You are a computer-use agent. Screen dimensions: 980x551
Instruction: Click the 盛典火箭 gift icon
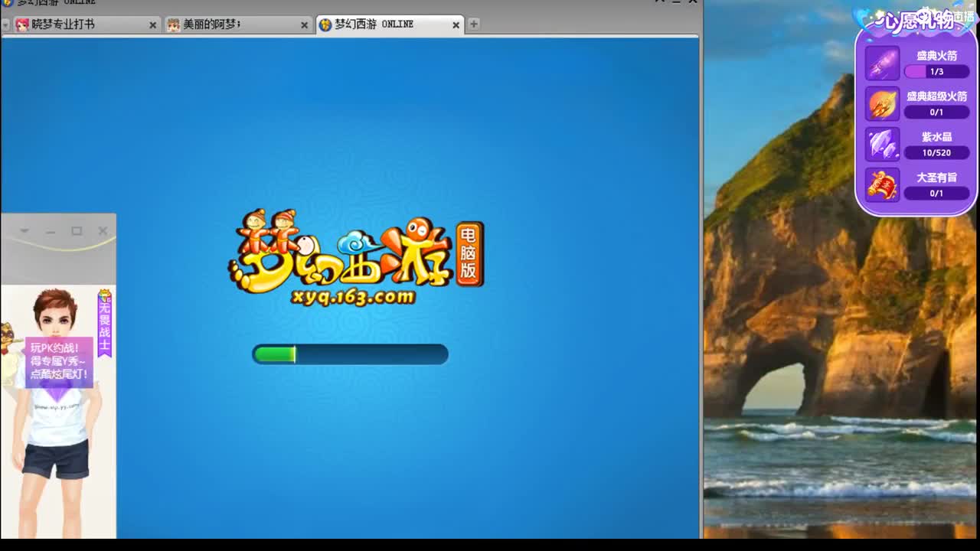coord(882,63)
